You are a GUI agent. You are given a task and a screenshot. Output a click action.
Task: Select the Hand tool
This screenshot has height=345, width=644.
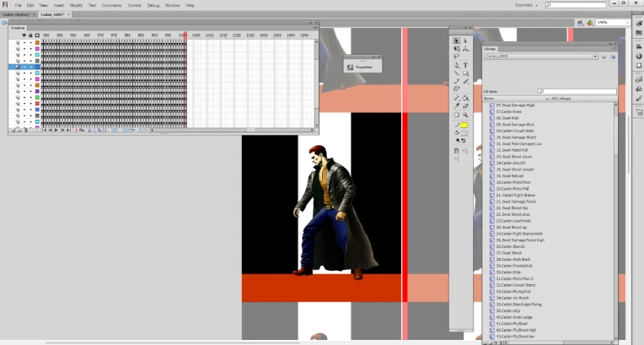pos(456,115)
